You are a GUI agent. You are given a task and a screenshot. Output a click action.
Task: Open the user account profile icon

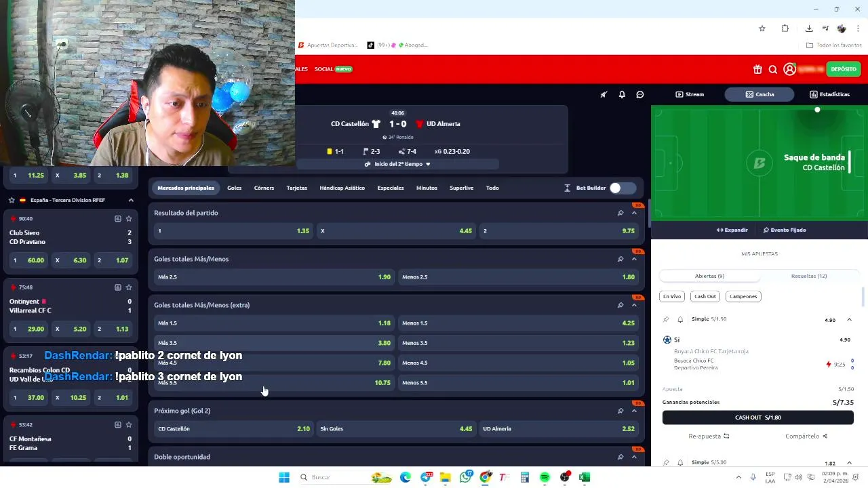tap(789, 69)
